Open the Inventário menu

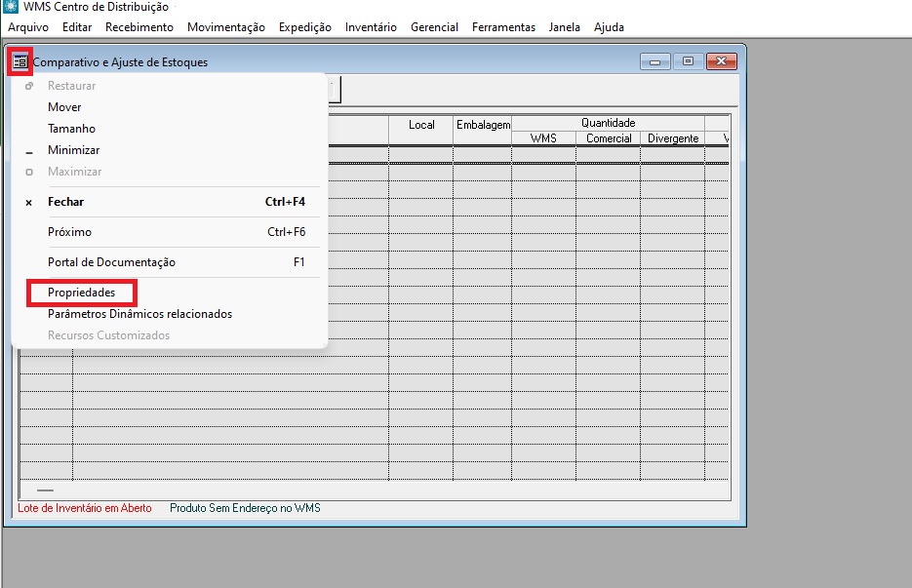pyautogui.click(x=371, y=27)
